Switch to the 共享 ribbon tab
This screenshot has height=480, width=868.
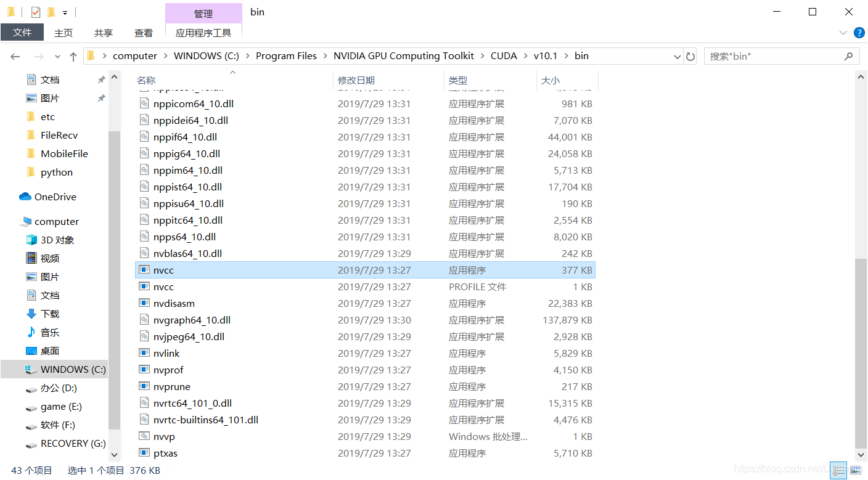click(x=104, y=33)
